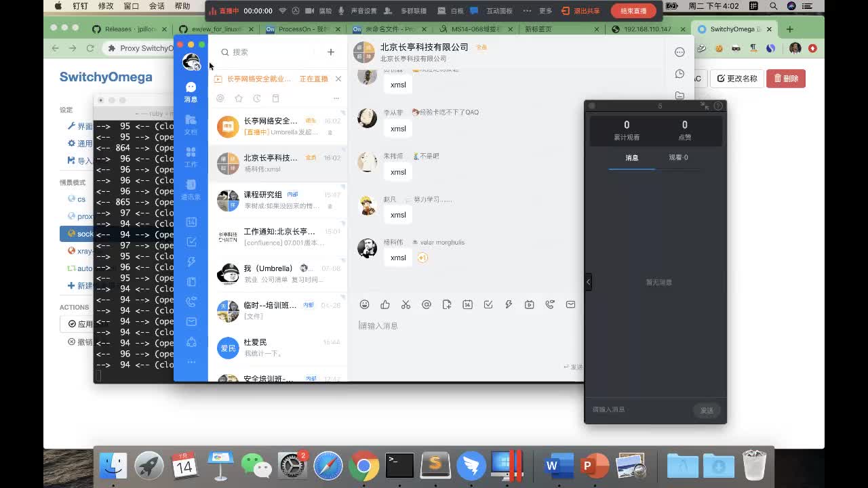Open the 窗口 menu in the menu bar

click(x=132, y=6)
